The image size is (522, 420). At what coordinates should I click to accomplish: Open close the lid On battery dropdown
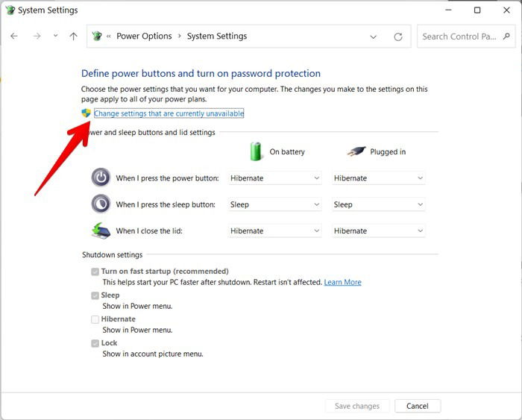pos(274,231)
